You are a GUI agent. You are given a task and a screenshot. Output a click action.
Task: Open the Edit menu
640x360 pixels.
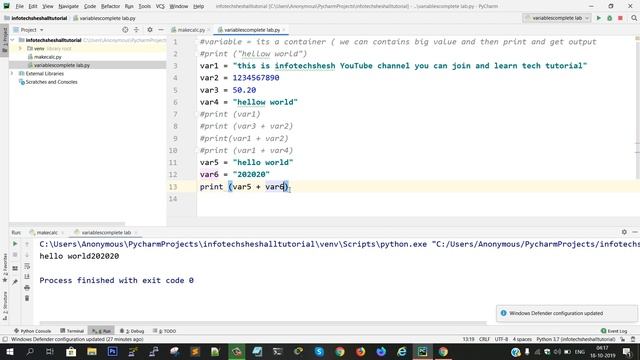pyautogui.click(x=33, y=6)
